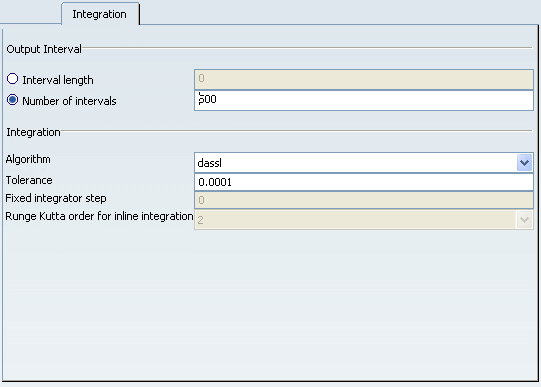Viewport: 541px width, 387px height.
Task: Click the disabled Fixed integrator step field
Action: click(364, 200)
